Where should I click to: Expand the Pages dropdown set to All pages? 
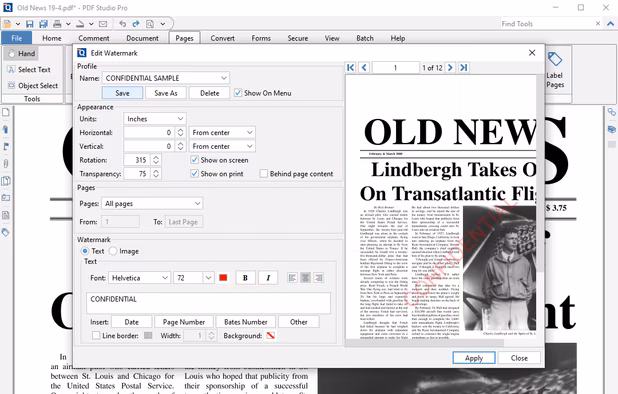click(x=152, y=204)
